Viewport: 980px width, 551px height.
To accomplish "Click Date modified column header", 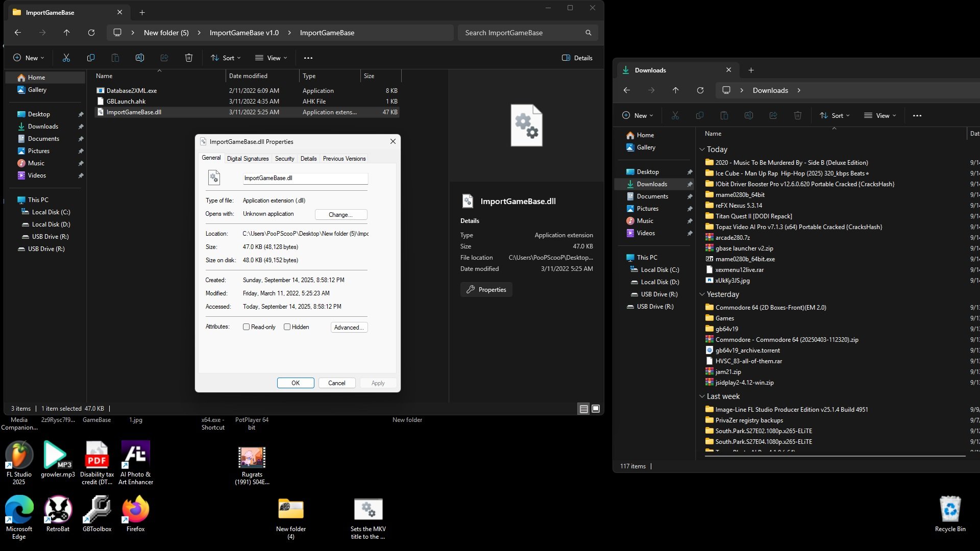I will tap(262, 76).
